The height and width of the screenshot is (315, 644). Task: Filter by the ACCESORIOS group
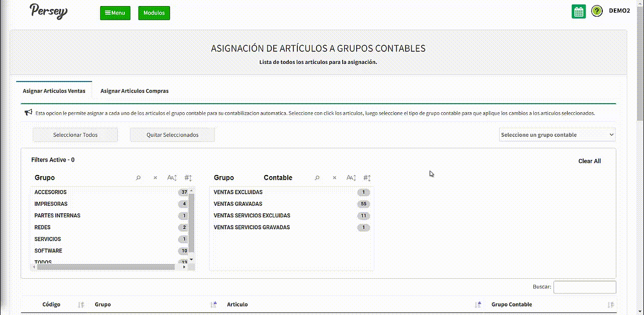tap(50, 192)
